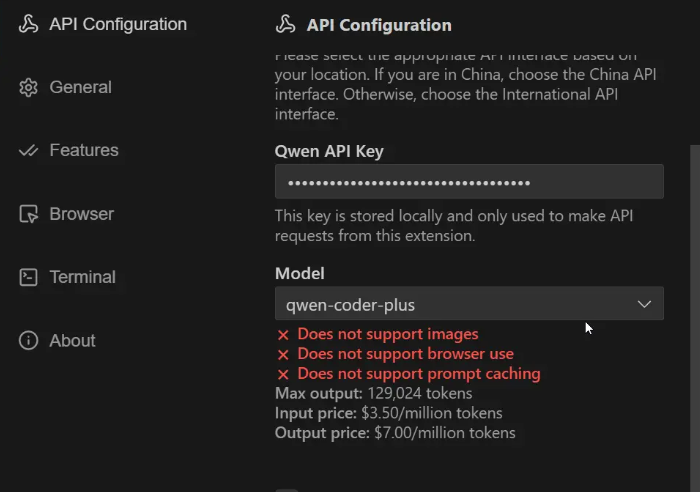This screenshot has height=492, width=700.
Task: Click the About info circle icon
Action: [x=29, y=341]
